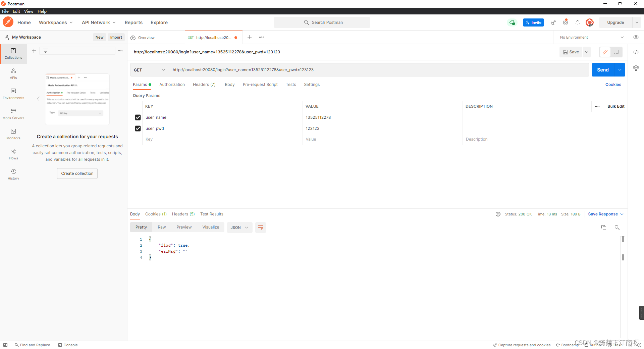Open the collections more options dots

(x=121, y=51)
